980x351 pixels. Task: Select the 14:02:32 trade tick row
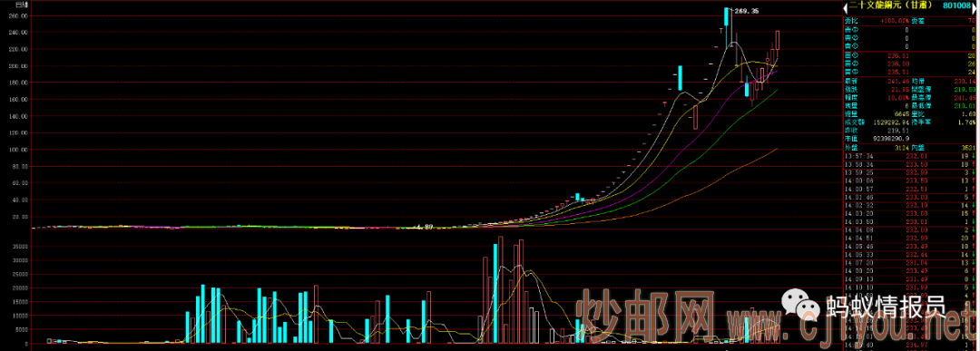[x=910, y=205]
